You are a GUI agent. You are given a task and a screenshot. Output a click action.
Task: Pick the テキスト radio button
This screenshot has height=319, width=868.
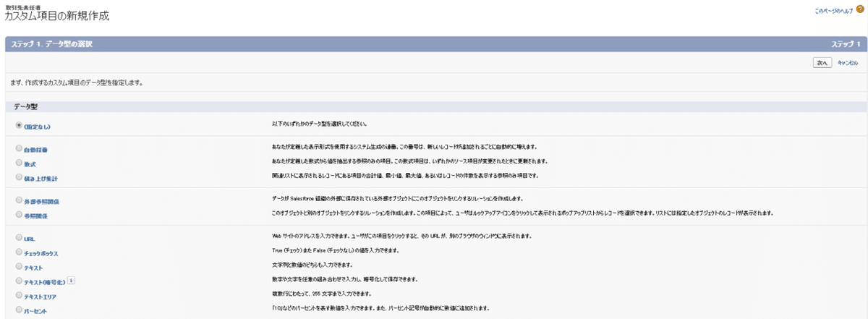click(x=19, y=266)
